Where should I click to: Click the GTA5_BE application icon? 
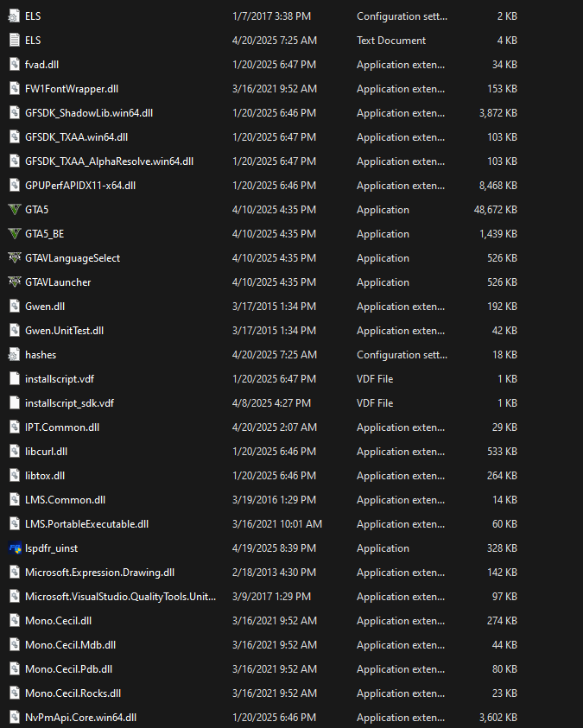15,233
